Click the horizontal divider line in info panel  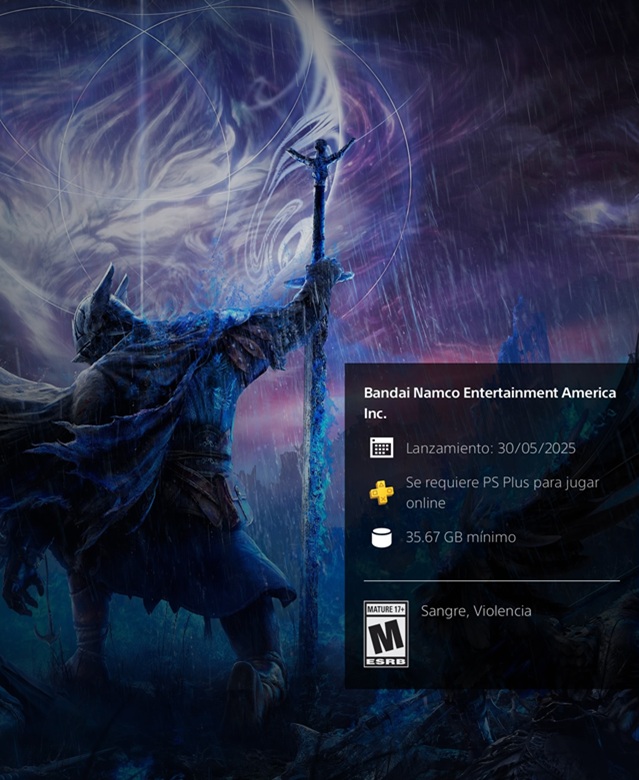click(491, 580)
